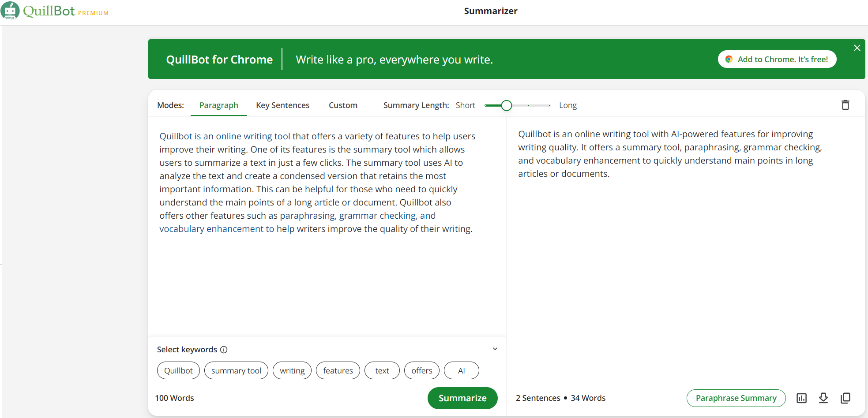Click the '34 Words' count text

tap(588, 398)
